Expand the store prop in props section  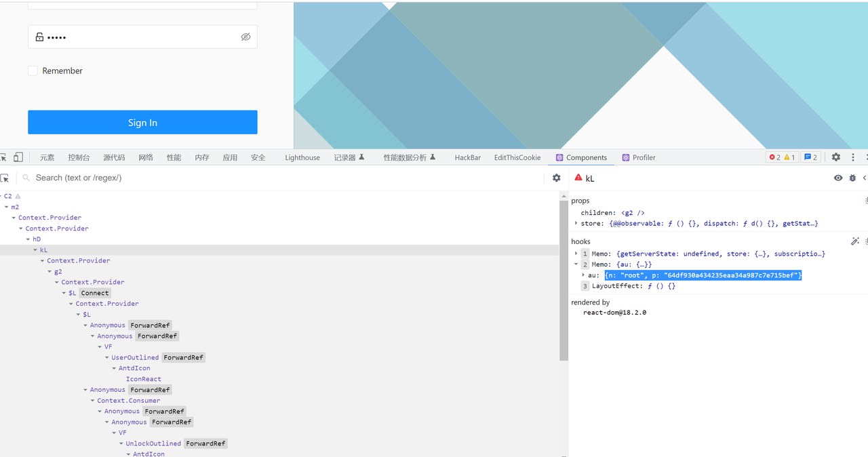pyautogui.click(x=576, y=223)
